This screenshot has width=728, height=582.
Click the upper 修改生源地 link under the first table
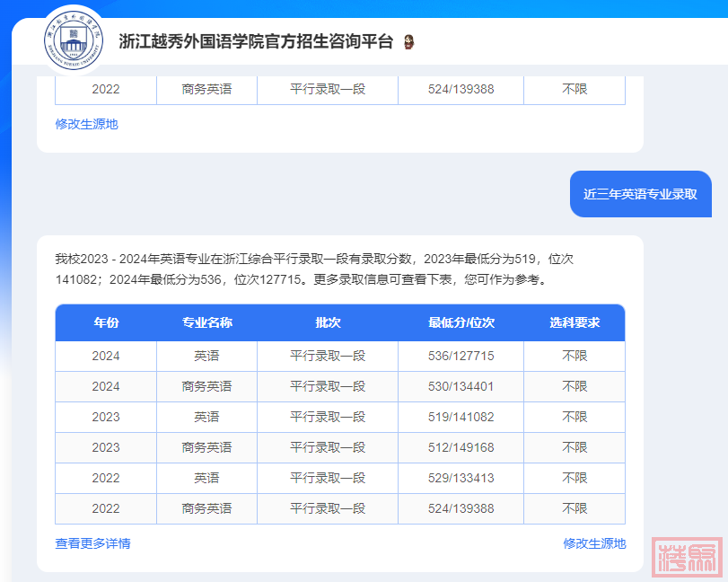[86, 124]
